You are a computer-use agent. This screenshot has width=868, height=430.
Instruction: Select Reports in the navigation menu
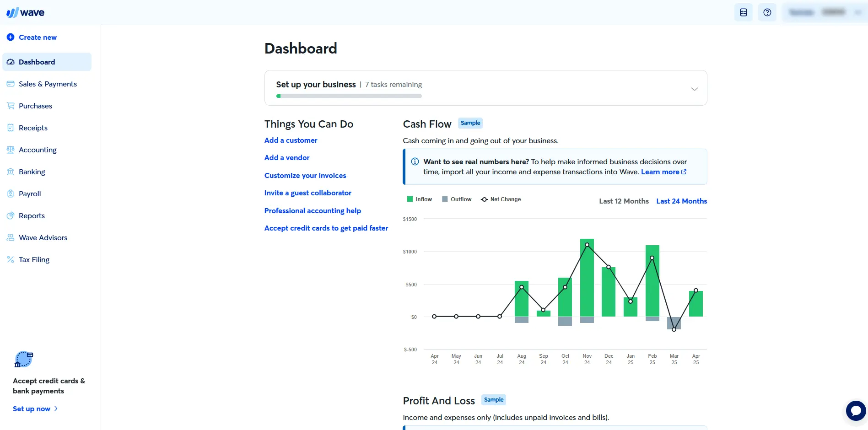(x=32, y=215)
